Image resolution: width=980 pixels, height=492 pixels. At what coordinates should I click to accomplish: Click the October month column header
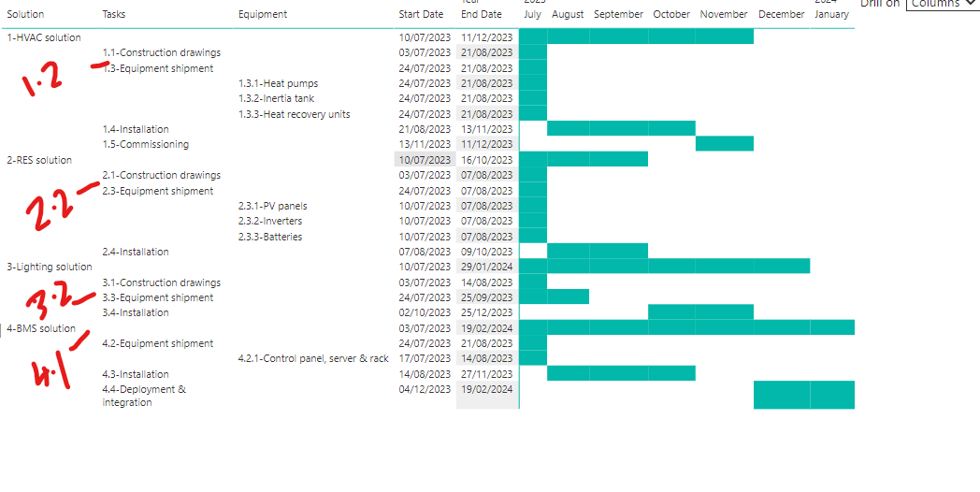[671, 14]
